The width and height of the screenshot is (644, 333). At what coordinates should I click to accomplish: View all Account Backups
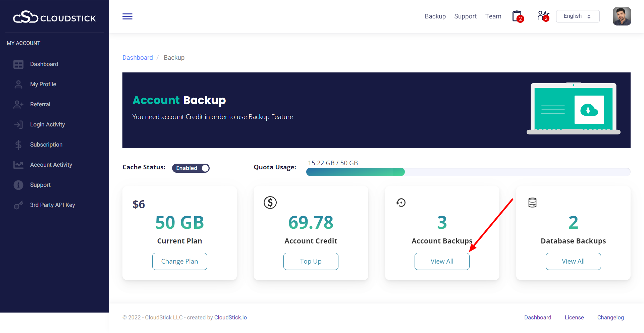pyautogui.click(x=442, y=261)
